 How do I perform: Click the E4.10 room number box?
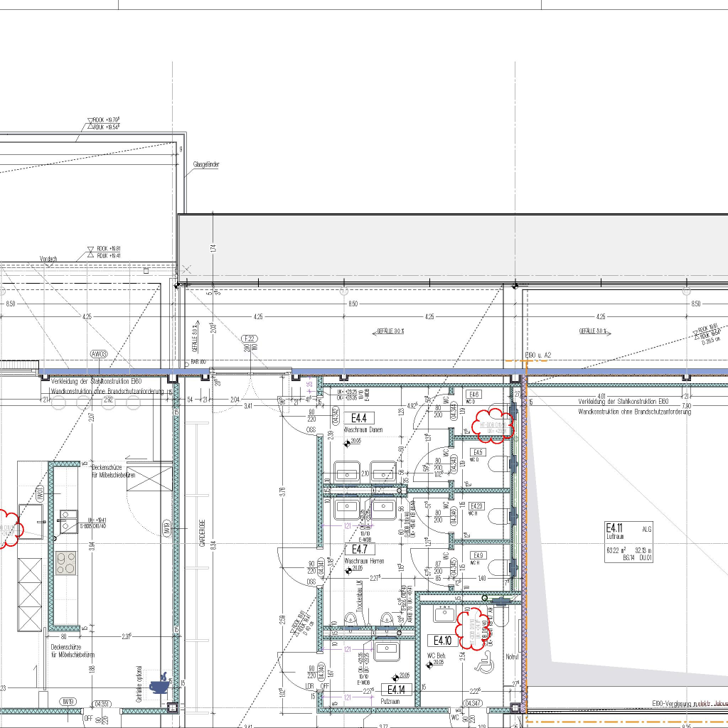[x=439, y=640]
